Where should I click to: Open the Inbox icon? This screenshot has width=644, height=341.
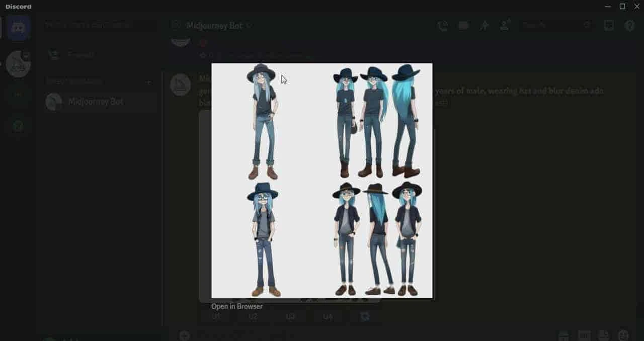[609, 25]
